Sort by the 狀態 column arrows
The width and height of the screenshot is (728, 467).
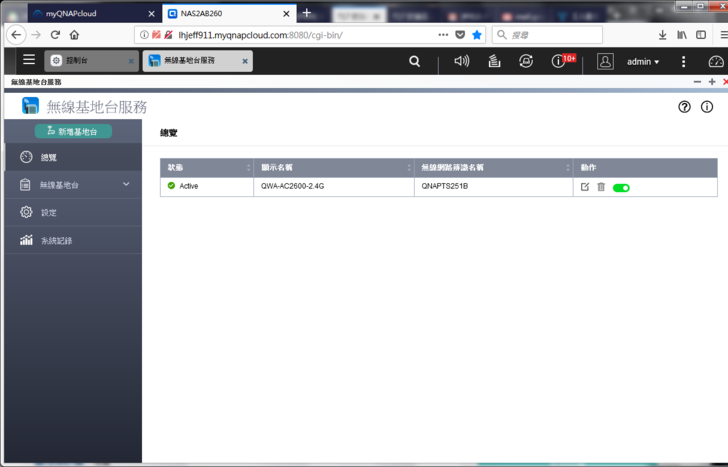click(x=248, y=168)
